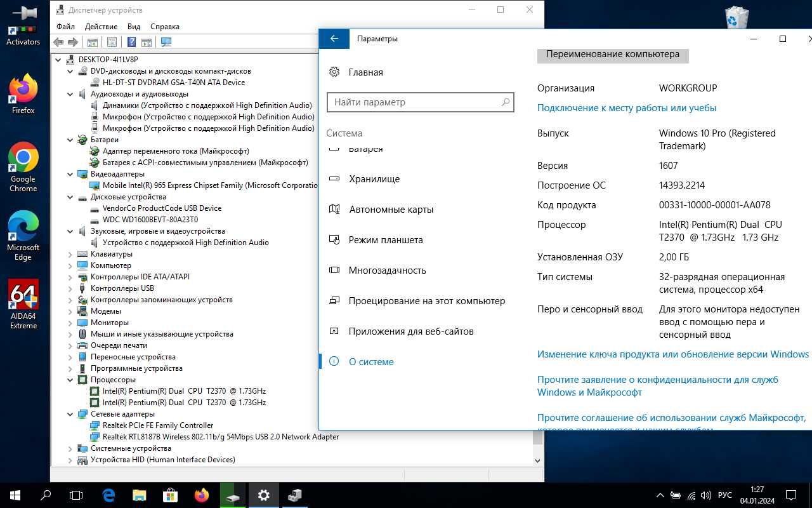Click Переименование компьютера button
812x508 pixels.
coord(613,55)
